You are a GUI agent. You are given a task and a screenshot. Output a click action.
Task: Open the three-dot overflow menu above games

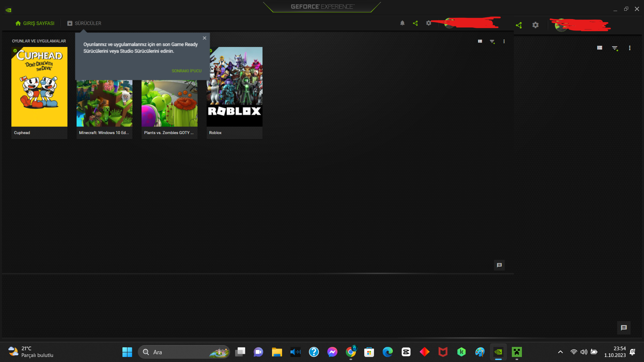[x=504, y=41]
